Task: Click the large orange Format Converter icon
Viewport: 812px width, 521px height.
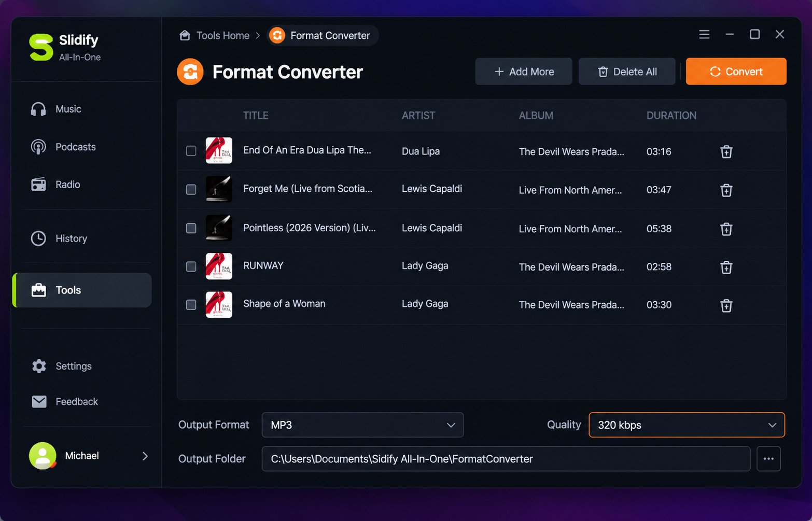Action: click(x=190, y=72)
